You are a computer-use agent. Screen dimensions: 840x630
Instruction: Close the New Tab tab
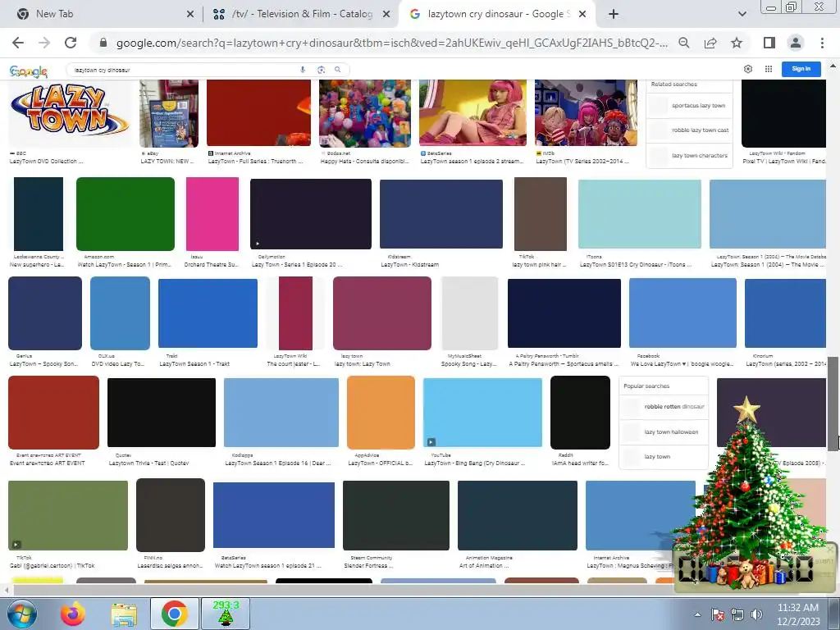[x=190, y=15]
